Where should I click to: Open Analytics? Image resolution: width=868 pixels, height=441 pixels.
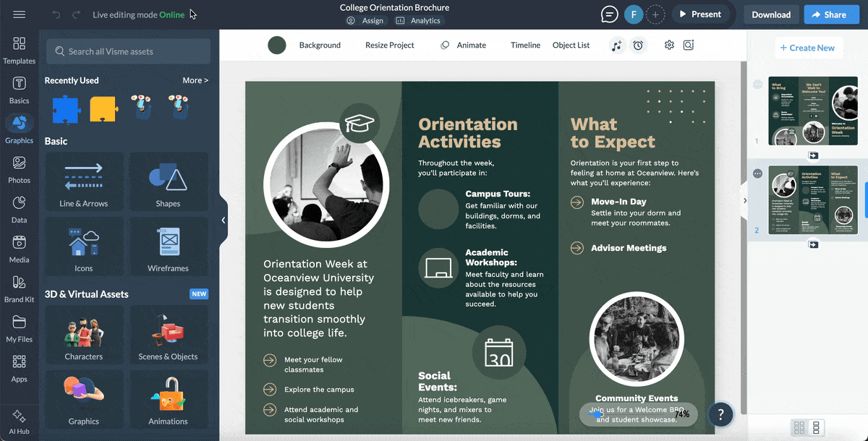coord(418,21)
